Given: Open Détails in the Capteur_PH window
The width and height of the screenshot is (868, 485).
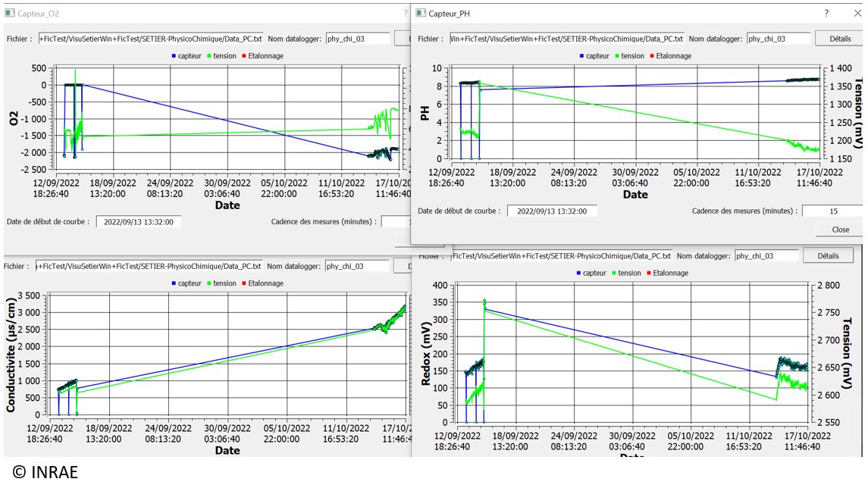Looking at the screenshot, I should (839, 39).
